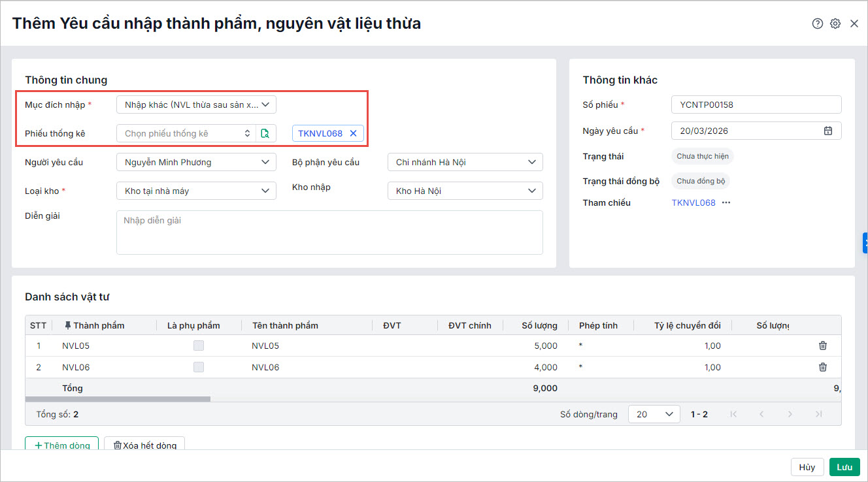Delete the NVL05 row with trash icon
This screenshot has height=482, width=868.
click(x=823, y=346)
